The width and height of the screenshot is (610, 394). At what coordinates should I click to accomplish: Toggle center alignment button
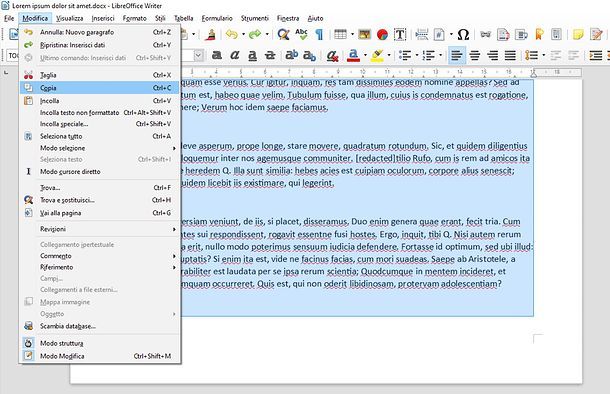pyautogui.click(x=475, y=56)
